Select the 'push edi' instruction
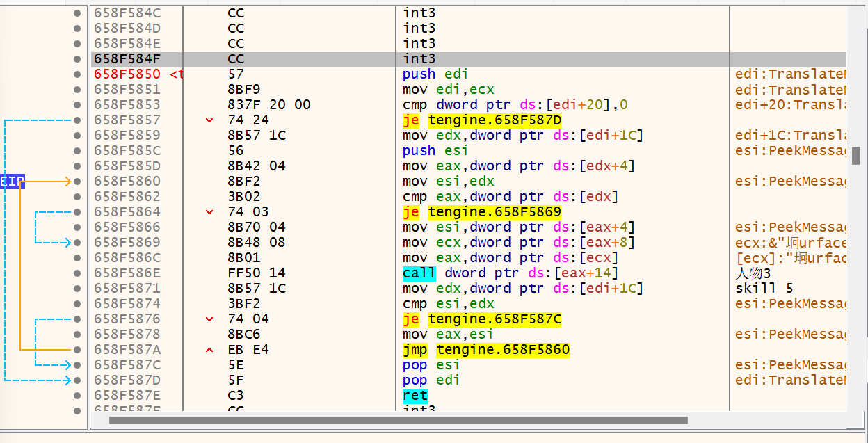This screenshot has width=868, height=443. click(435, 74)
